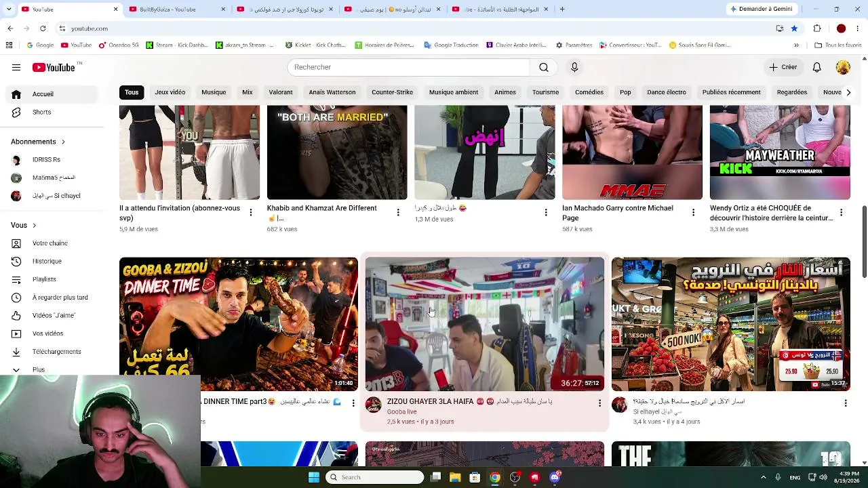Image resolution: width=868 pixels, height=488 pixels.
Task: Click Demander à Gemini button
Action: (761, 9)
